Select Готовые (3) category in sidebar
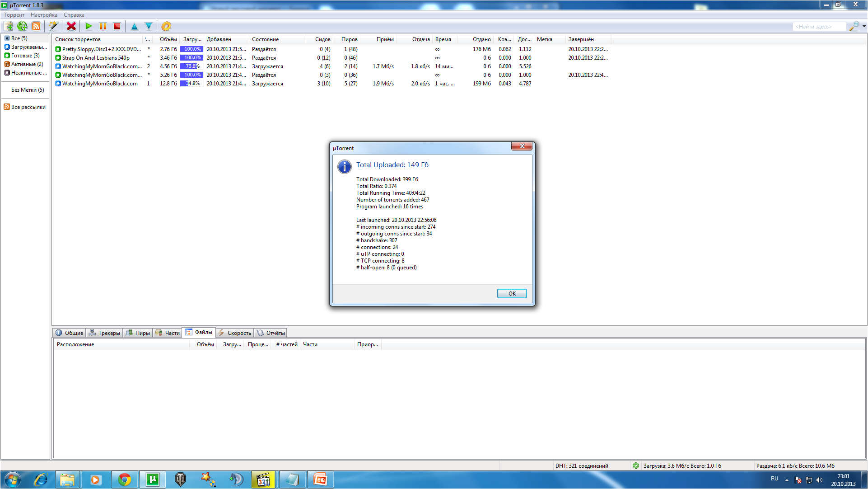Screen dimensions: 868x489 [25, 56]
